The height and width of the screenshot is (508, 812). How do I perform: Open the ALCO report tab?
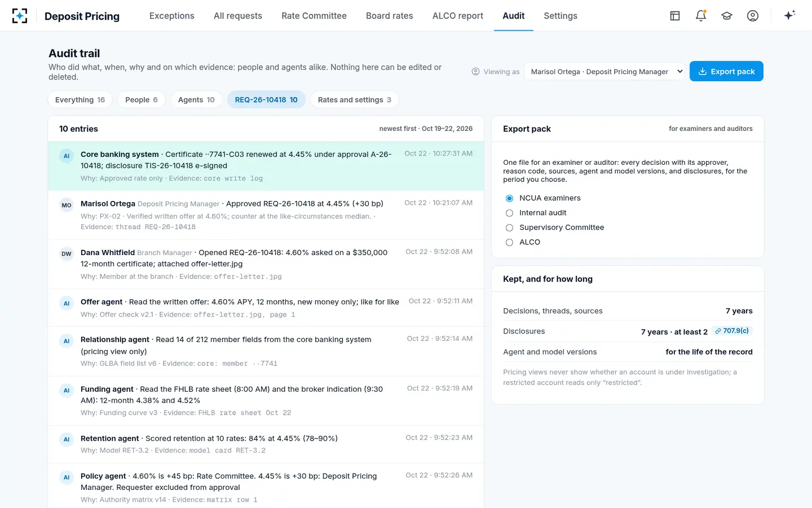pyautogui.click(x=458, y=16)
